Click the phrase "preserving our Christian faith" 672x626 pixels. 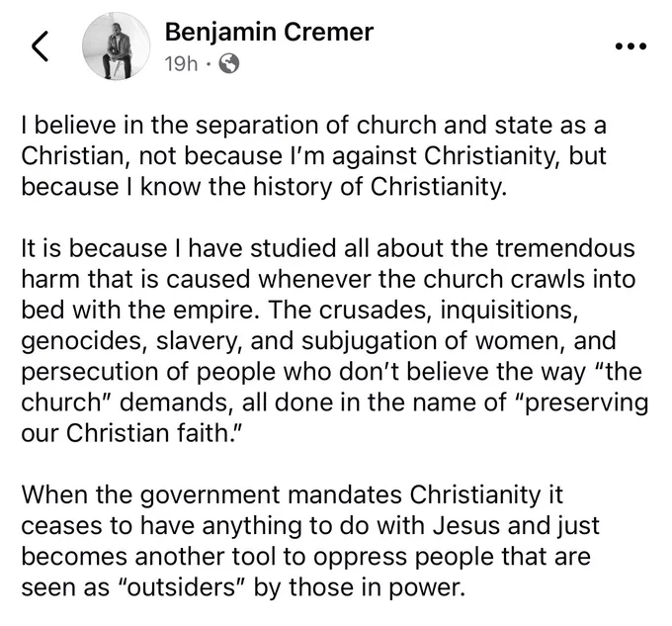pos(334,418)
